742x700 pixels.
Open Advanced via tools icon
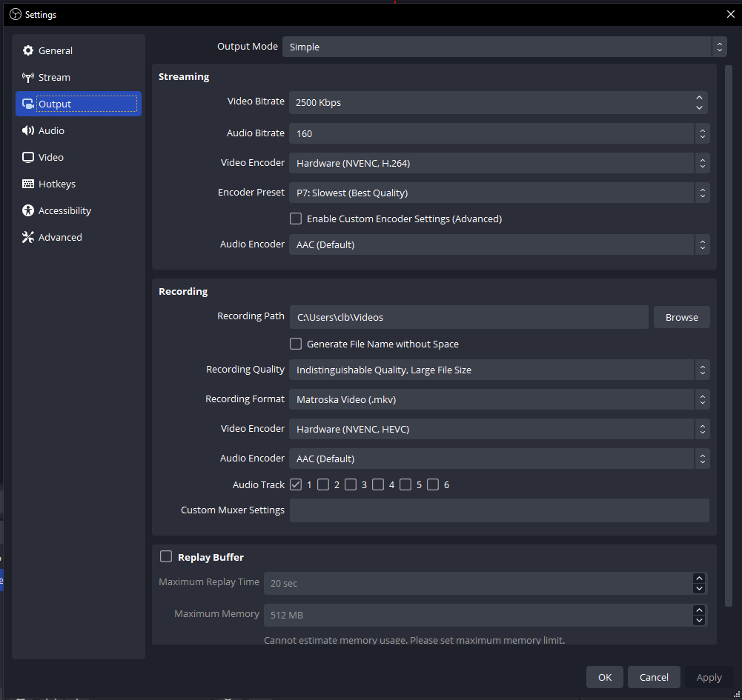click(x=28, y=237)
